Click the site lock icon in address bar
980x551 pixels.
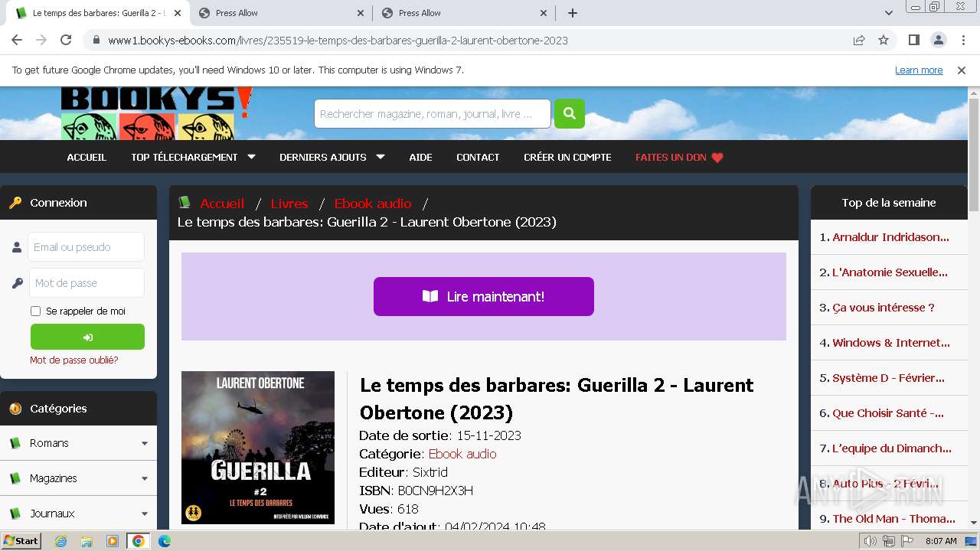pos(96,40)
